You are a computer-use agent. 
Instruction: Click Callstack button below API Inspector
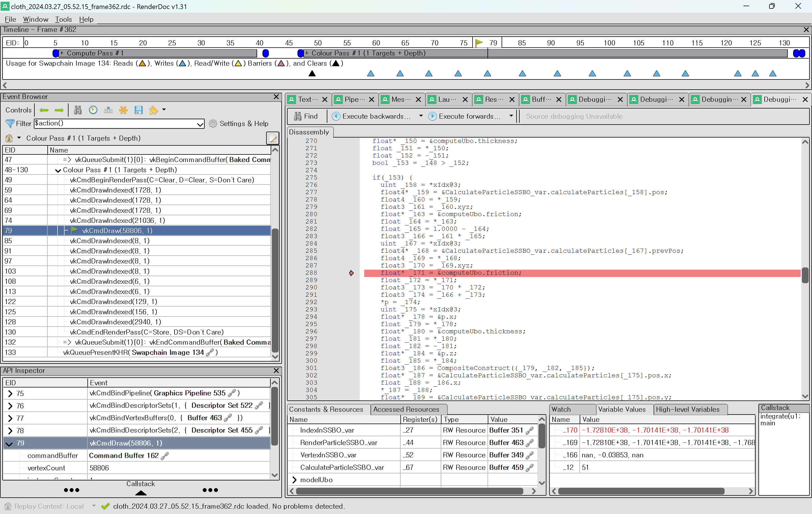pyautogui.click(x=141, y=488)
